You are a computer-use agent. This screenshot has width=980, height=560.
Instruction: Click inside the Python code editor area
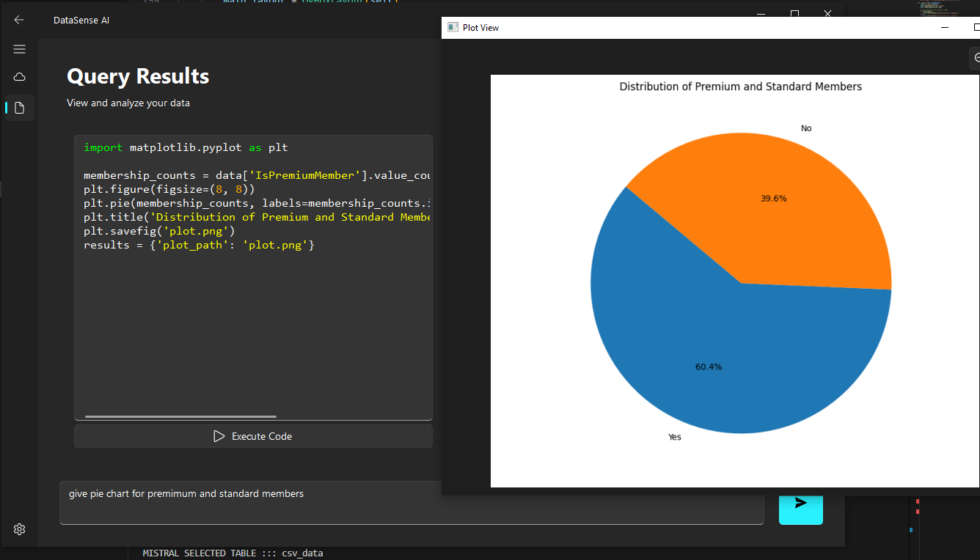click(253, 330)
